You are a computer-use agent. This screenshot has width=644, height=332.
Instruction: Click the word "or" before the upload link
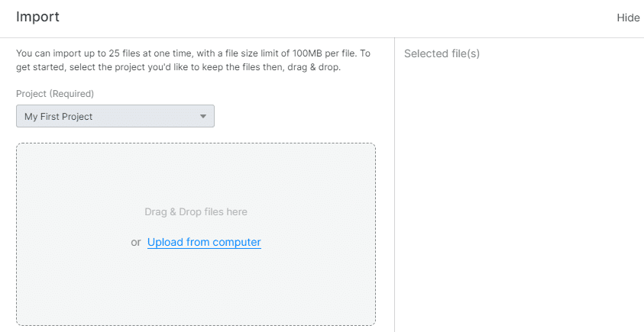tap(136, 242)
